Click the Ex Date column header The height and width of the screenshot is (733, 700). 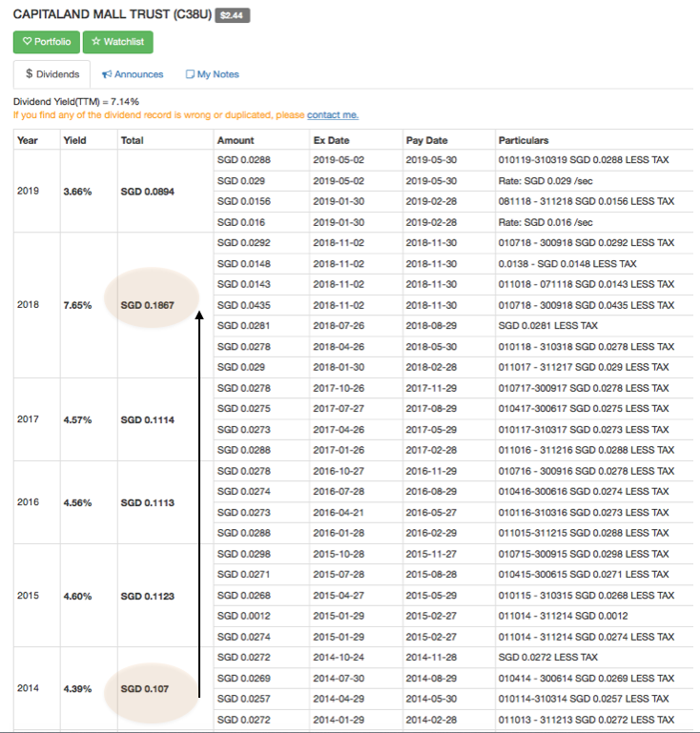click(332, 140)
